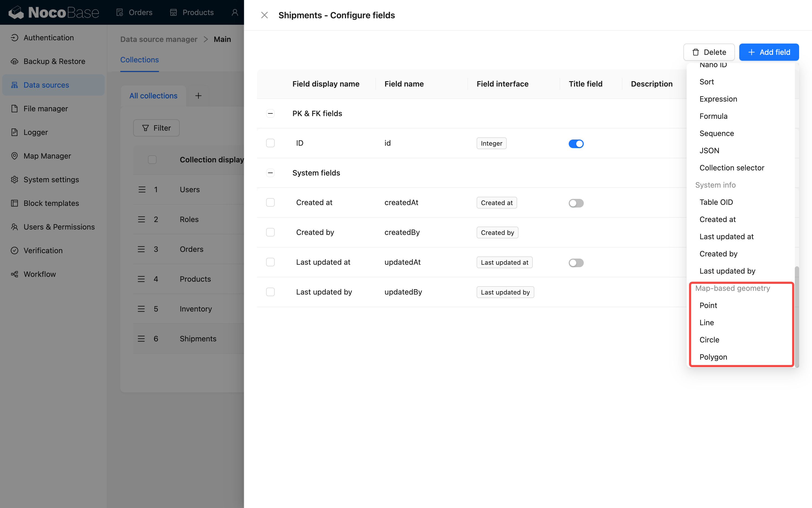Close the Configure fields drawer

point(264,15)
